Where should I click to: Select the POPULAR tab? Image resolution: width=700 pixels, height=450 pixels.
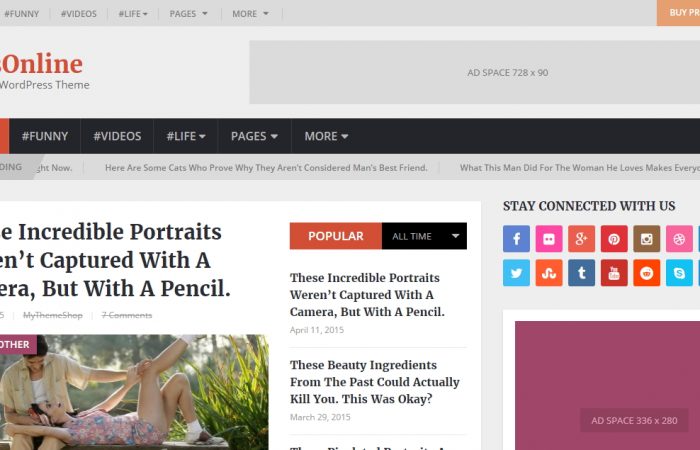(336, 236)
